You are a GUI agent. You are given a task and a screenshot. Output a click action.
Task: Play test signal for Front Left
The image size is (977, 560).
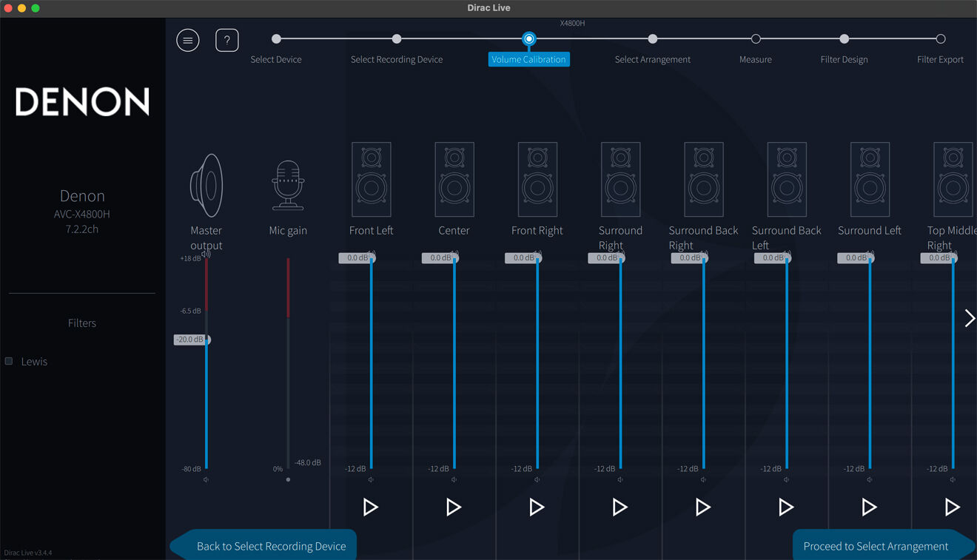(x=371, y=507)
